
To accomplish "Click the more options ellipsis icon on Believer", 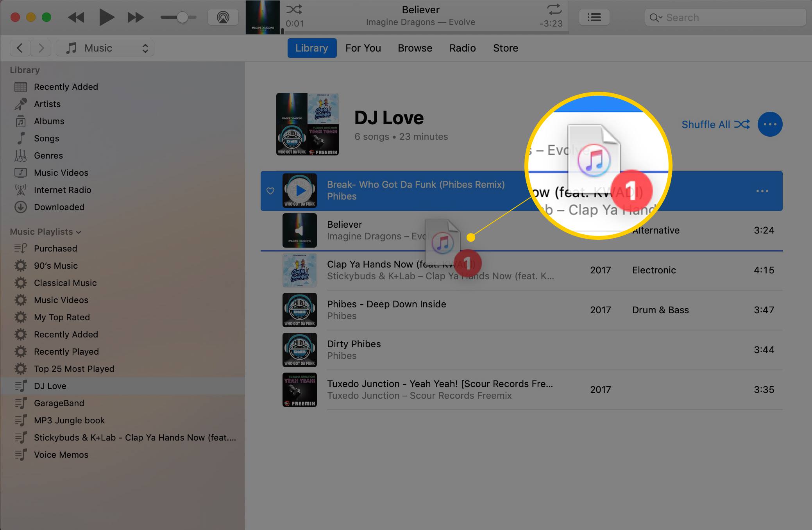I will 763,231.
